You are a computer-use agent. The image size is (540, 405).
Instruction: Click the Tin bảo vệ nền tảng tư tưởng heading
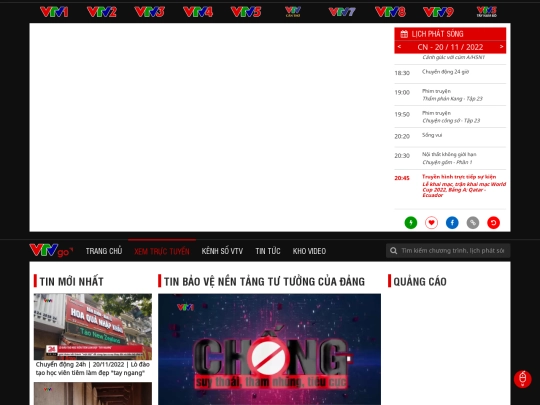tap(264, 281)
